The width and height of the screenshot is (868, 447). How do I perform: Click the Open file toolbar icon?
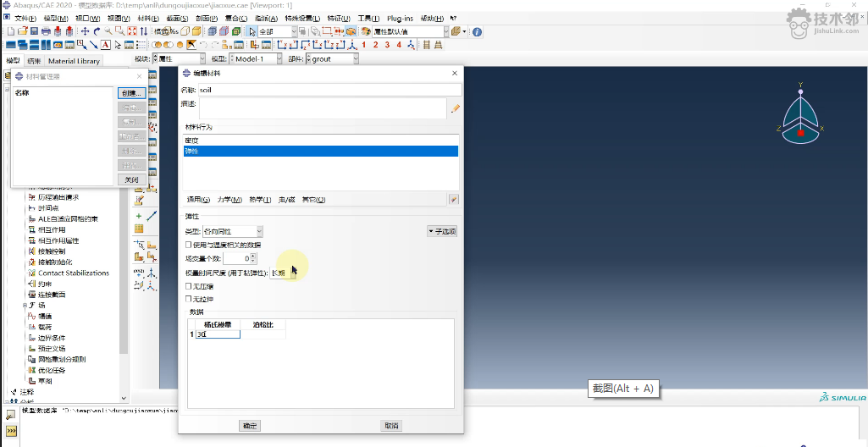pos(22,31)
